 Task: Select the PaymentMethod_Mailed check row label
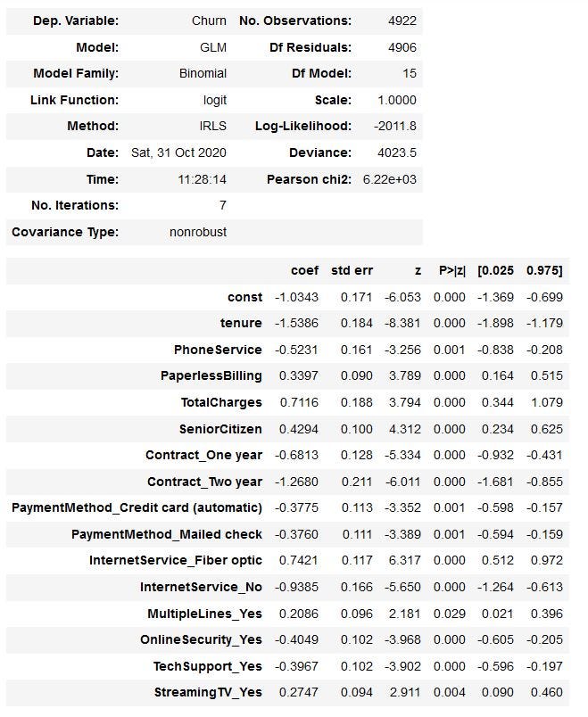pyautogui.click(x=167, y=534)
